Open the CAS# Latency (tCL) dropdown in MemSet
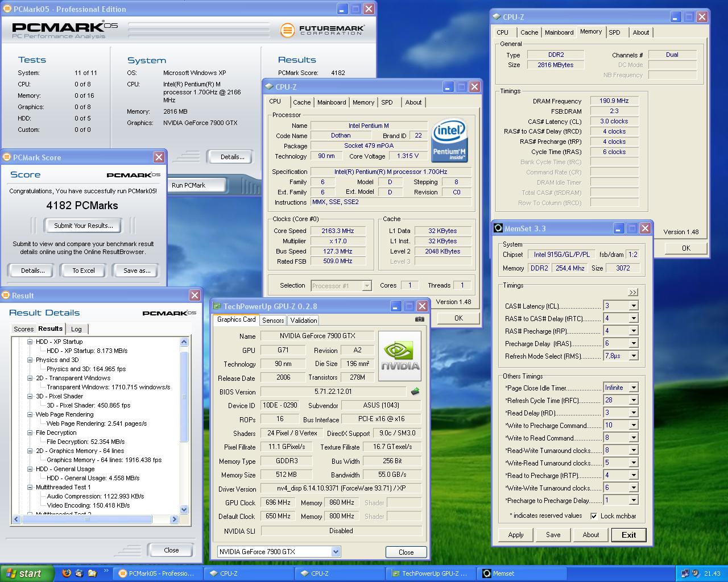Viewport: 728px width, 582px height. pos(633,306)
